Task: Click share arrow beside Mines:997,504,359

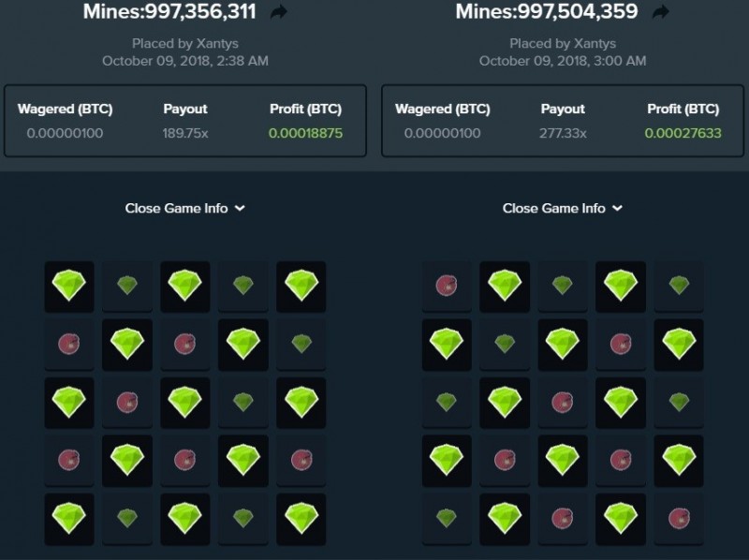Action: tap(661, 12)
